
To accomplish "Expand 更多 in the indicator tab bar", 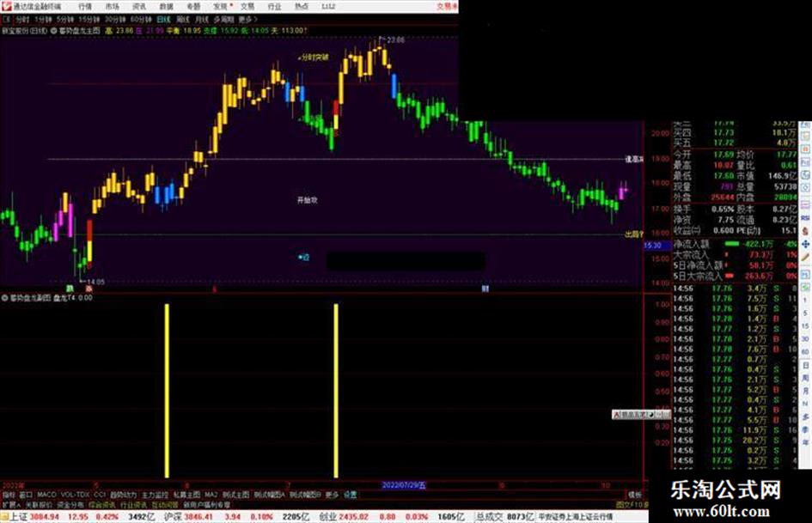I will click(x=332, y=496).
